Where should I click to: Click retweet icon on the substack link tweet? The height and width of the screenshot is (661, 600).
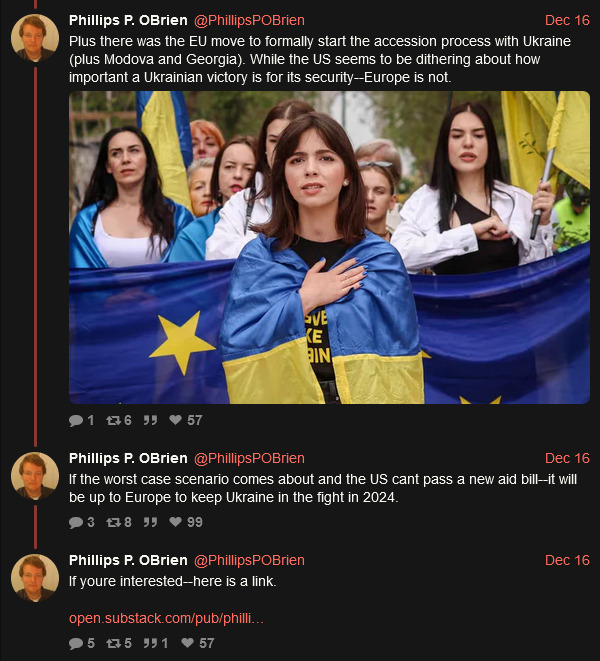pos(113,643)
